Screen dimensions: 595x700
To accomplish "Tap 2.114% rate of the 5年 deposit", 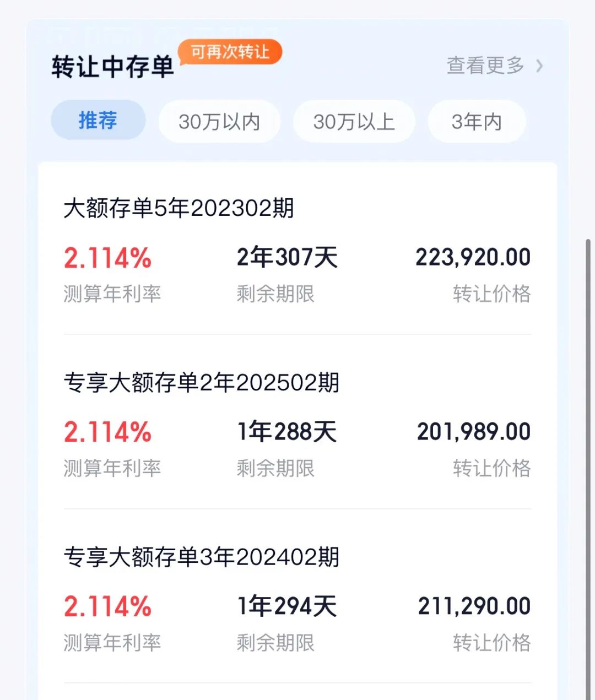I will tap(107, 258).
